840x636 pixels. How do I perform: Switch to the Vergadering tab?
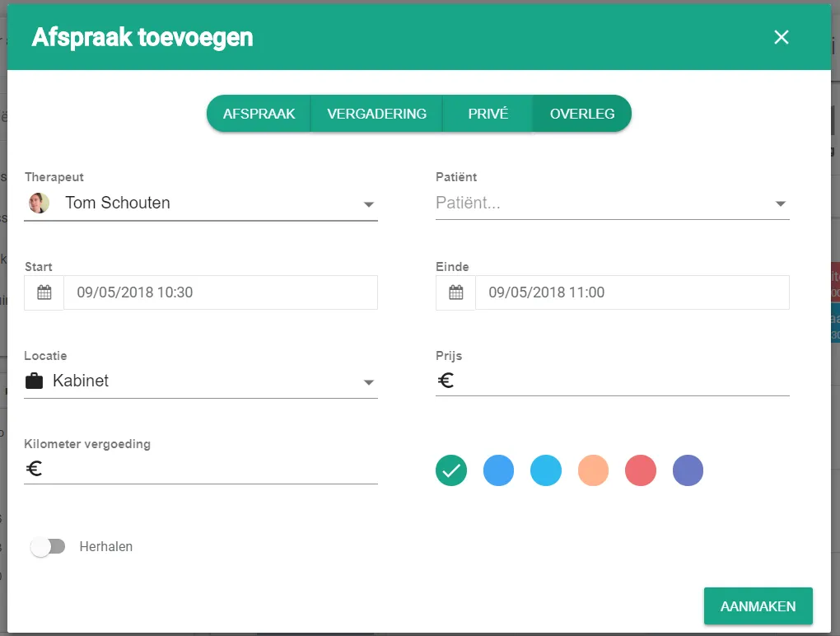coord(376,114)
